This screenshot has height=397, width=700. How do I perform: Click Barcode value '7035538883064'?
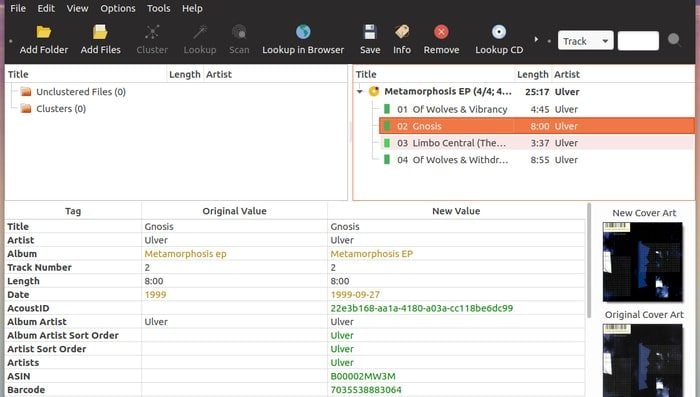tap(366, 390)
